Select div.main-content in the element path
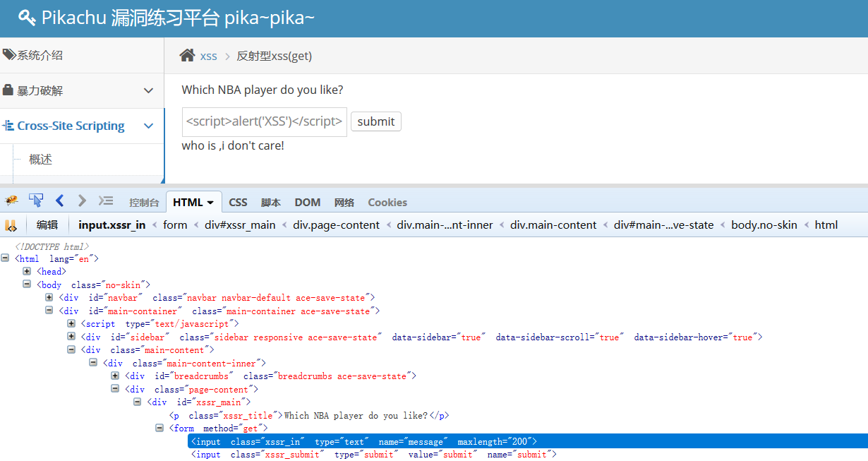The width and height of the screenshot is (868, 461). tap(553, 224)
